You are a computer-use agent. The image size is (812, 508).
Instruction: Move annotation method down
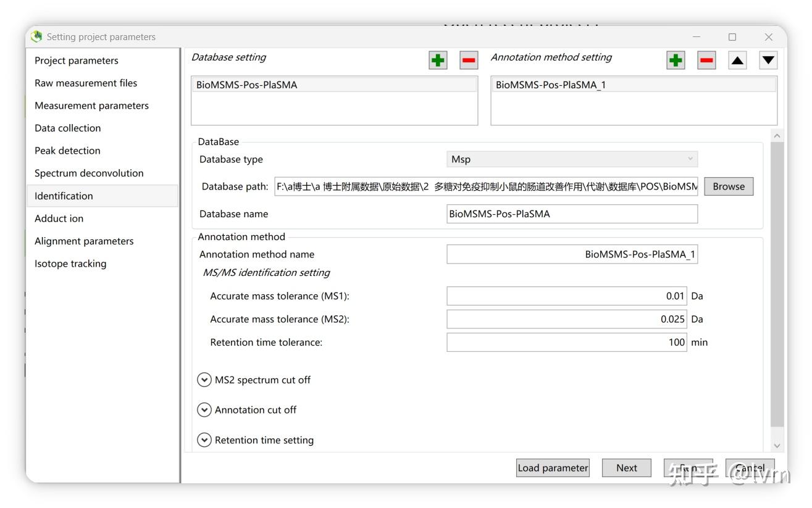pos(768,60)
